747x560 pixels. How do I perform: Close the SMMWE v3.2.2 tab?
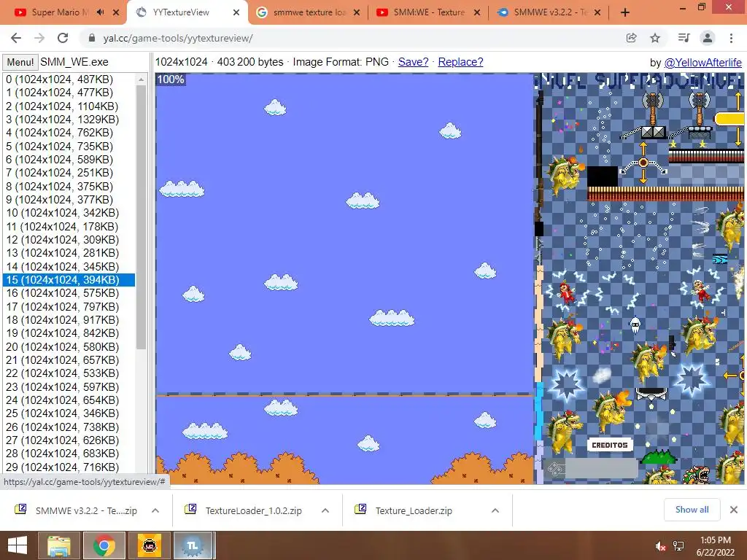pyautogui.click(x=597, y=12)
